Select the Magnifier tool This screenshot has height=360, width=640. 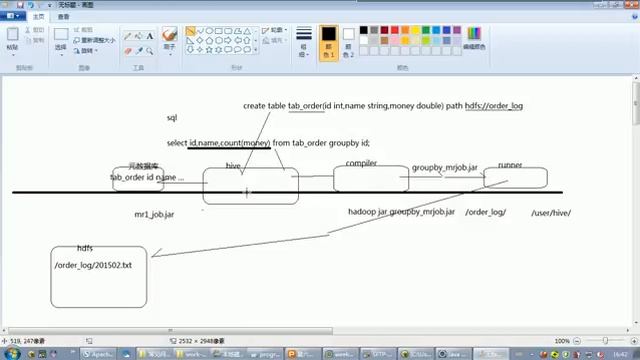[x=150, y=51]
